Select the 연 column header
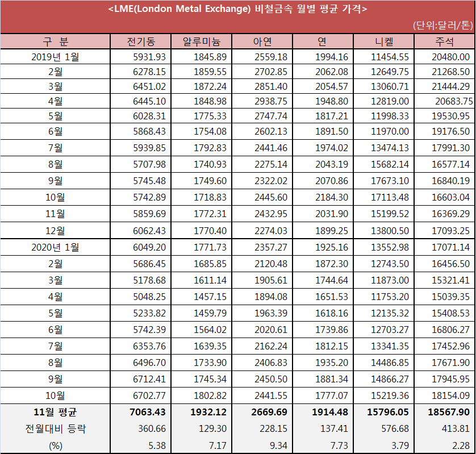The width and height of the screenshot is (476, 454). 323,41
